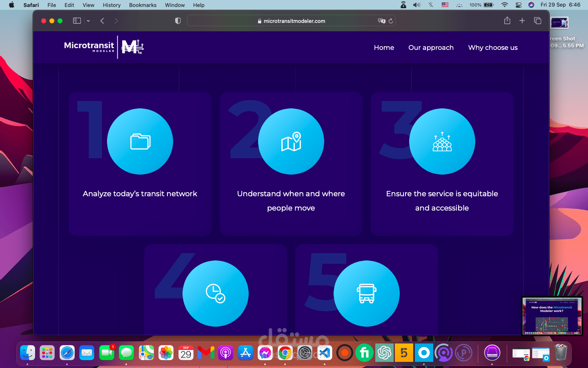Open Visual Studio Code from the Dock

click(325, 352)
